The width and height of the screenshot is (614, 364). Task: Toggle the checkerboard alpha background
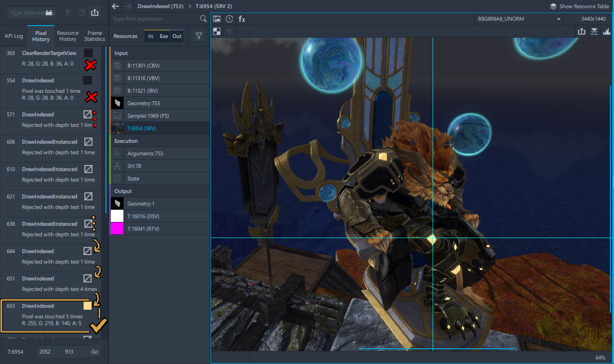[x=217, y=31]
